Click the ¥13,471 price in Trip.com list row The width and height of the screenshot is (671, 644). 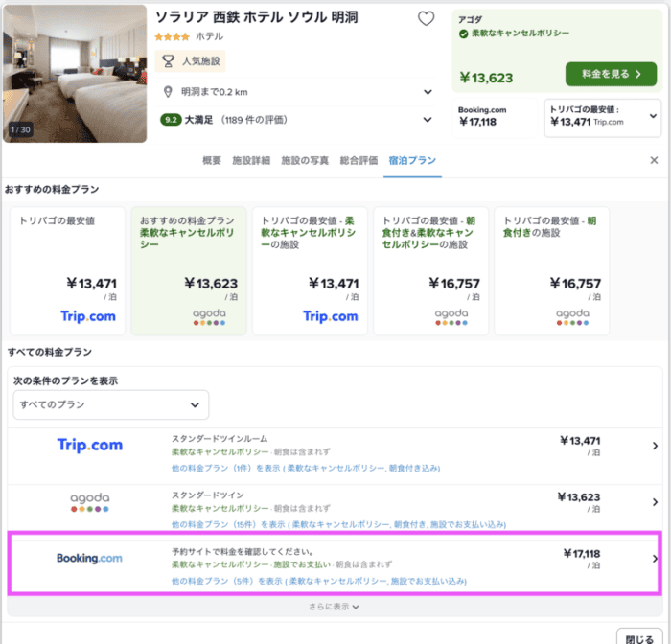click(580, 441)
